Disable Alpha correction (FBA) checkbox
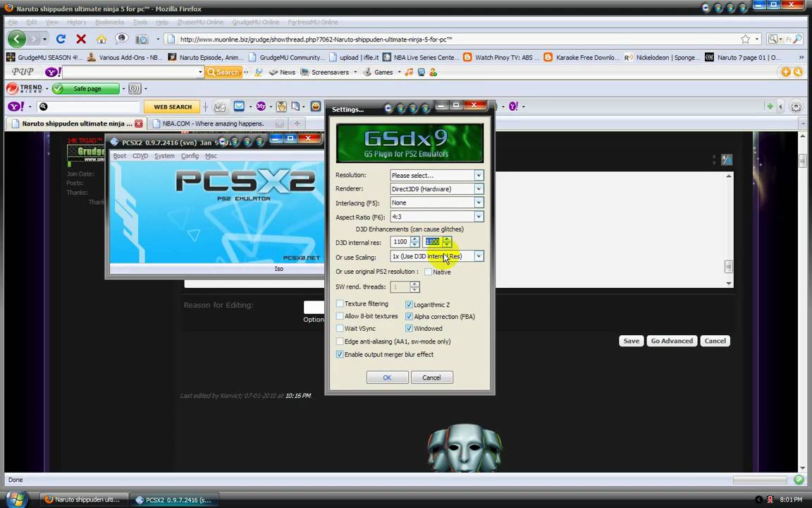This screenshot has height=508, width=812. pyautogui.click(x=409, y=316)
